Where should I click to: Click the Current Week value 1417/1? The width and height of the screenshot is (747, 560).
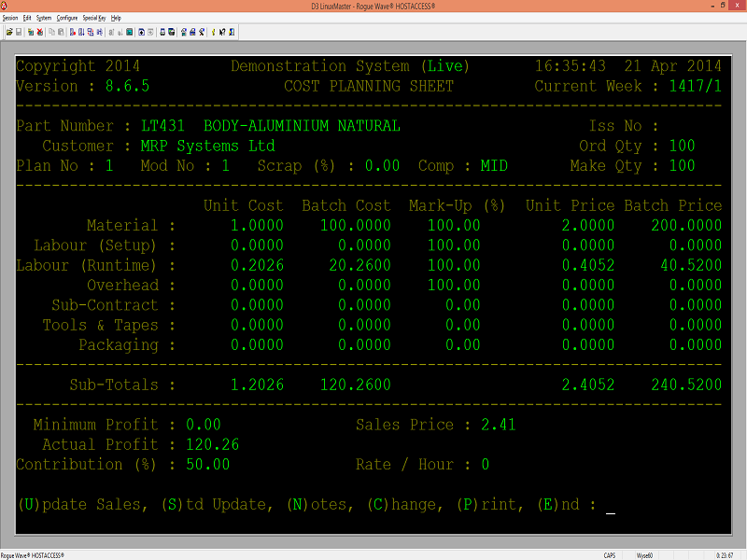tap(695, 86)
